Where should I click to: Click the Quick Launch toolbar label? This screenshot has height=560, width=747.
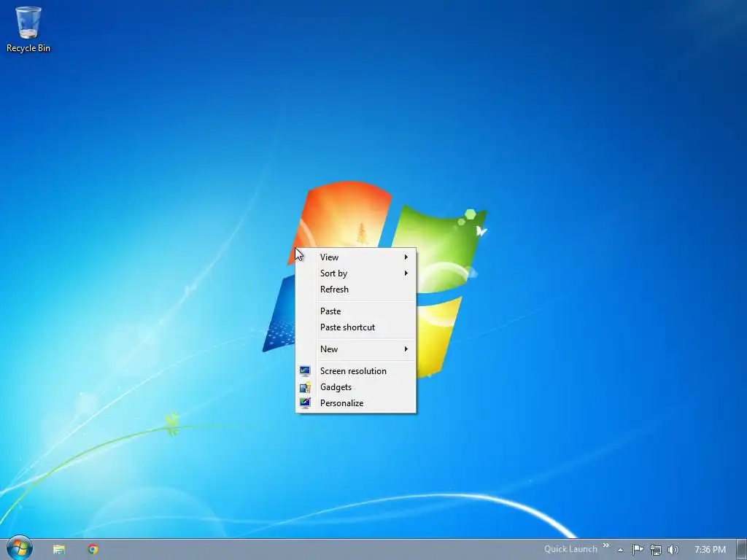[570, 549]
